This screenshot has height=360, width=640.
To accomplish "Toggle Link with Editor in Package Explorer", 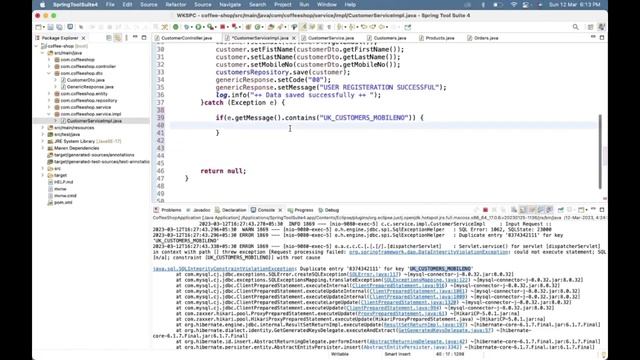I will tap(117, 38).
